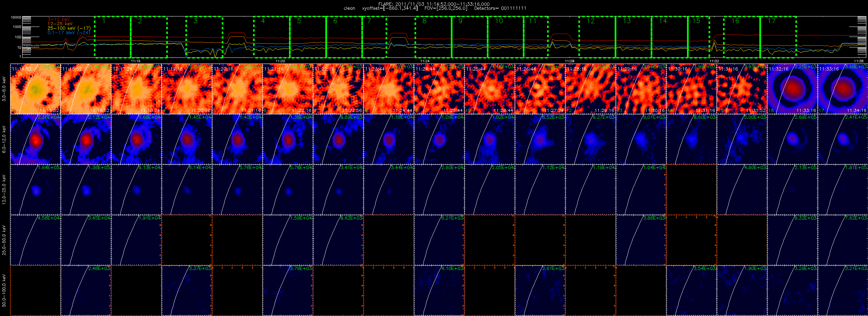This screenshot has height=316, width=868.
Task: Select interval 5 label in the light curve plot
Action: click(x=299, y=21)
